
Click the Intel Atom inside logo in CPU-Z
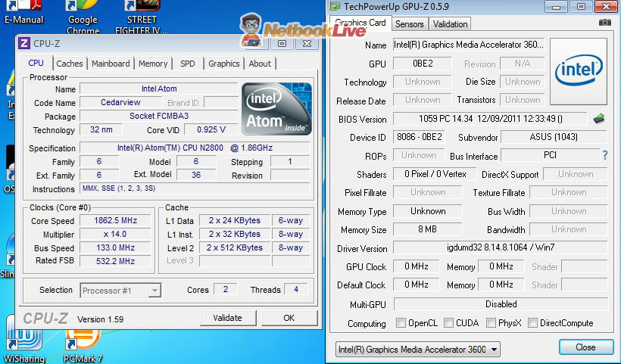276,109
